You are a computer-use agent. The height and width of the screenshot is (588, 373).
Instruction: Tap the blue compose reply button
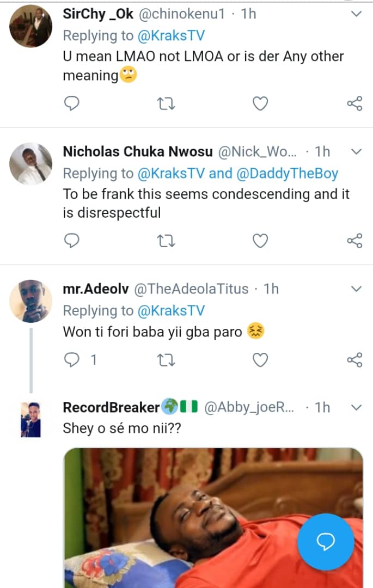pos(326,541)
